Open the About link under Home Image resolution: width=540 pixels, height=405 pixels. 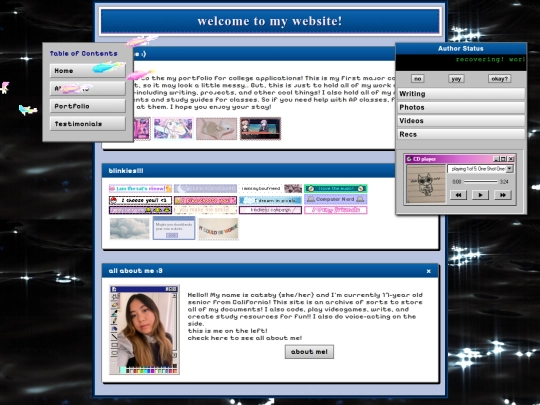[87, 89]
